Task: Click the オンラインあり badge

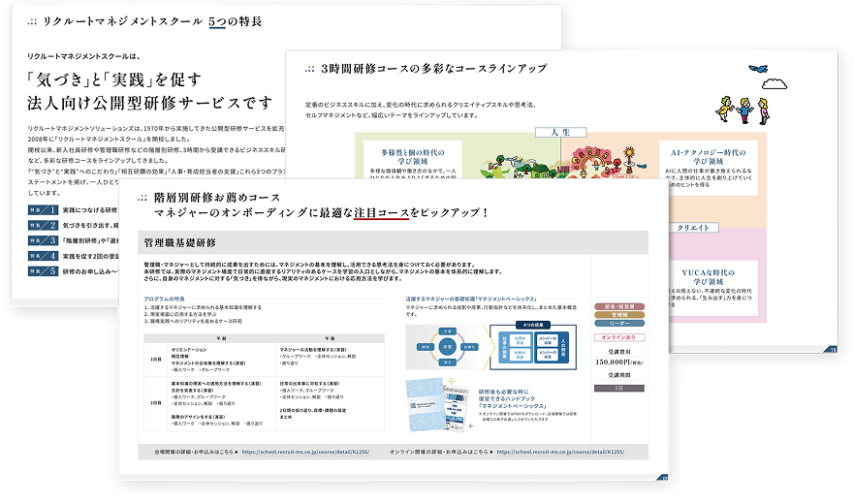Action: (x=621, y=338)
